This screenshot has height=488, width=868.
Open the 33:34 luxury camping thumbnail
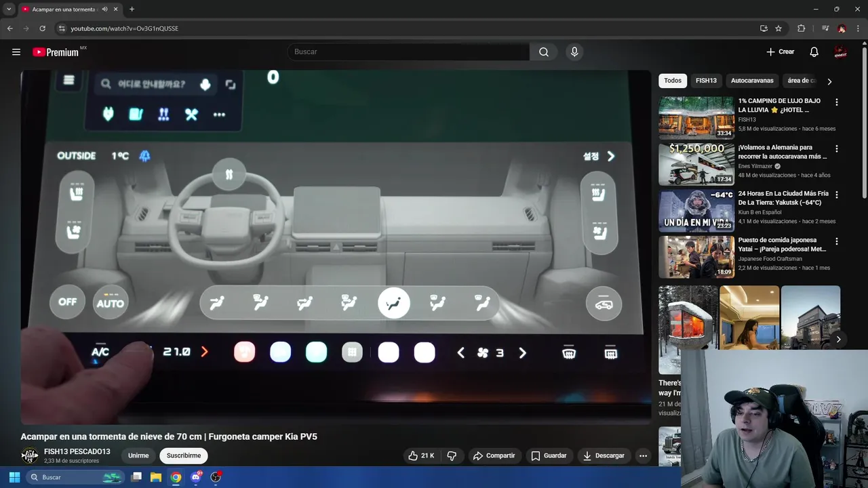pos(696,118)
